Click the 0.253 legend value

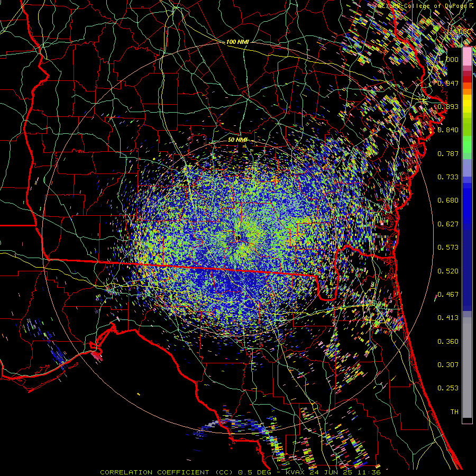(x=448, y=388)
